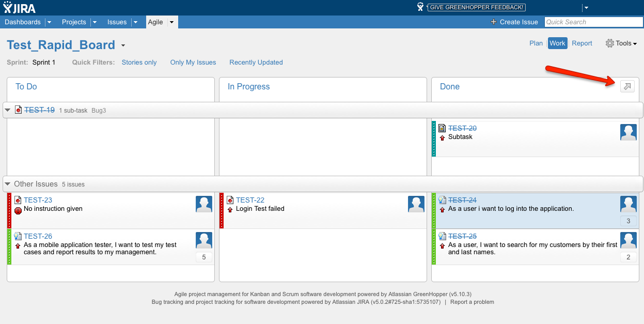
Task: Click the sub-task type icon on TEST-20
Action: tap(442, 128)
